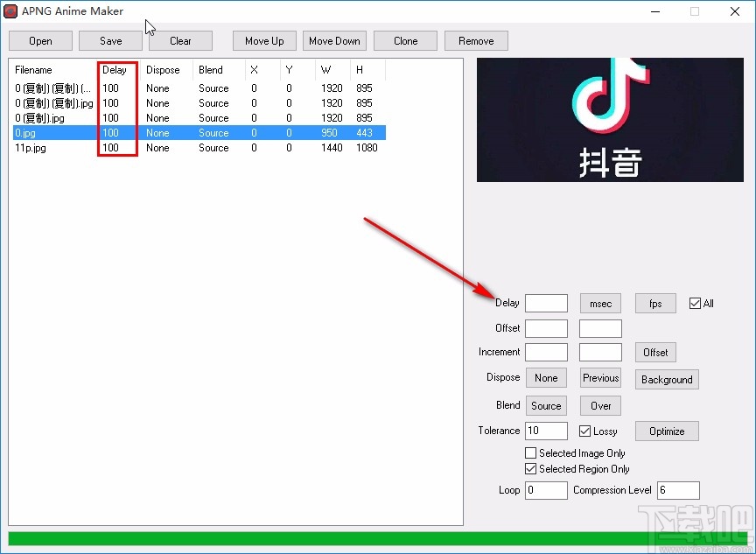Set Dispose mode to Previous
This screenshot has height=554, width=756.
(600, 377)
